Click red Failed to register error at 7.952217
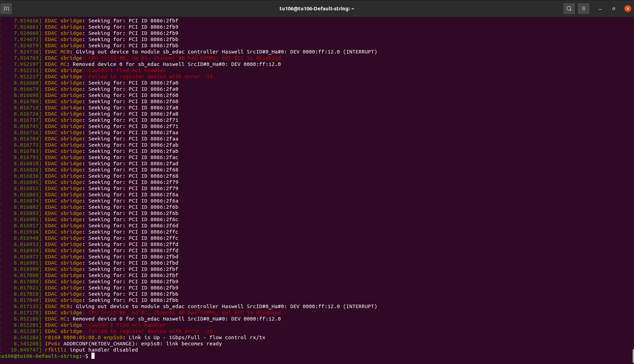This screenshot has height=364, width=634. click(x=152, y=77)
